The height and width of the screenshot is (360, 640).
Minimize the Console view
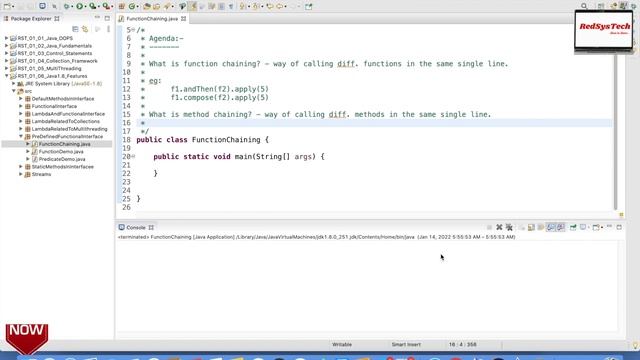pyautogui.click(x=609, y=227)
